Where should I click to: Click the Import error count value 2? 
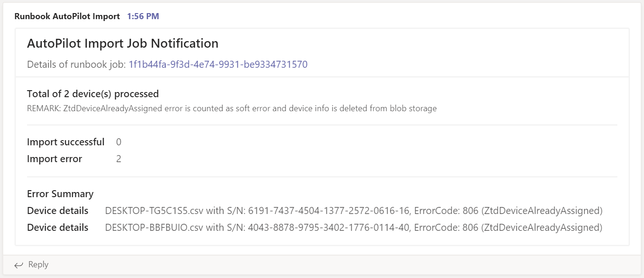(x=119, y=159)
